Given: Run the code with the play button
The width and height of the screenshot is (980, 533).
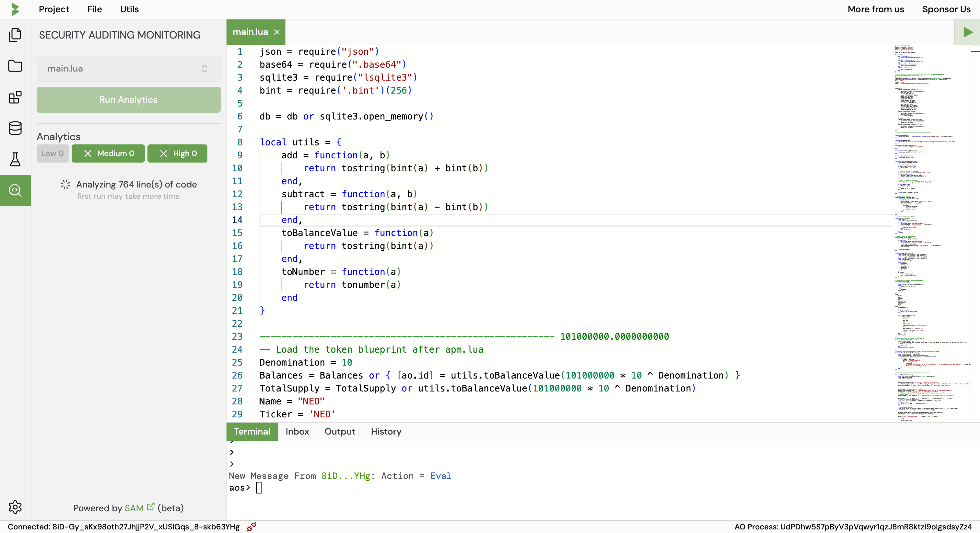Looking at the screenshot, I should coord(967,32).
